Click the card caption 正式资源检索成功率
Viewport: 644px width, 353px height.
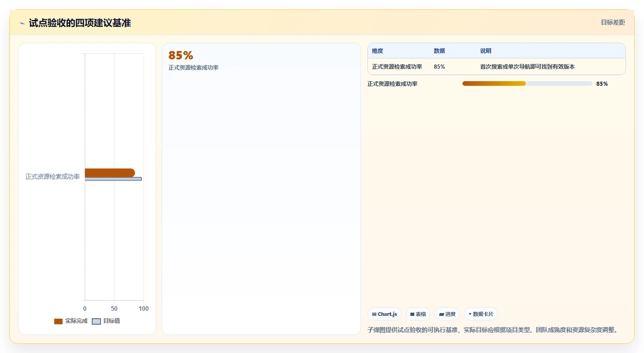coord(194,68)
